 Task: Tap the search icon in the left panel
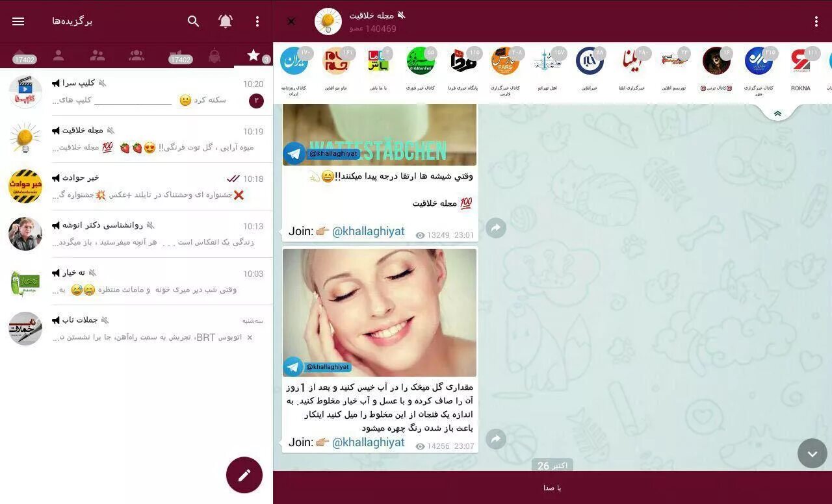click(194, 21)
